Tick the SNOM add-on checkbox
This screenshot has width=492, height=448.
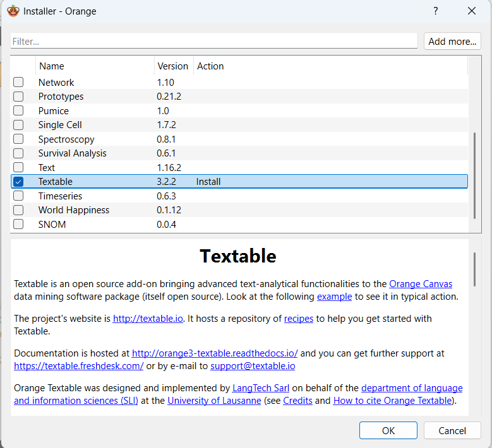[x=18, y=224]
